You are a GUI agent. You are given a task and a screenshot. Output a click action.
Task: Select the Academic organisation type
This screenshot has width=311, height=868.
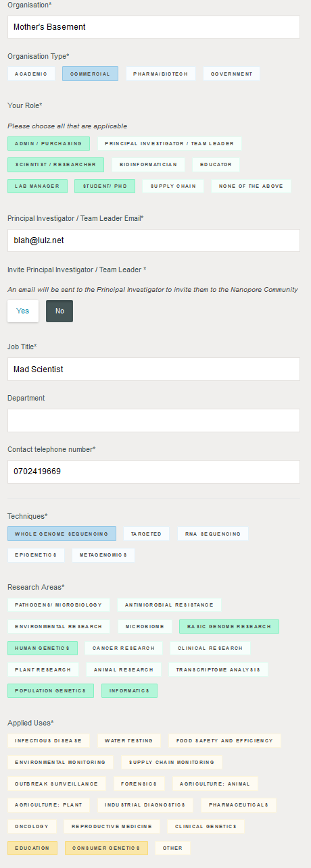coord(31,74)
